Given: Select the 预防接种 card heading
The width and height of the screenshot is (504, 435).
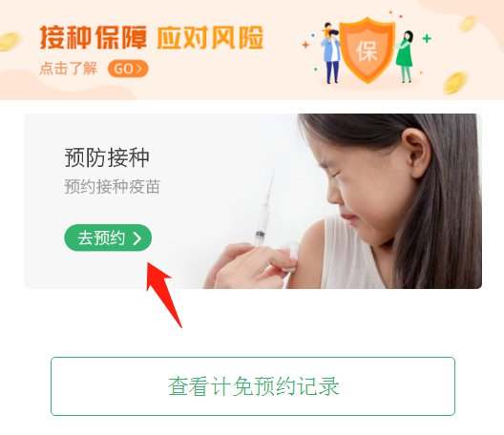Looking at the screenshot, I should click(x=107, y=157).
